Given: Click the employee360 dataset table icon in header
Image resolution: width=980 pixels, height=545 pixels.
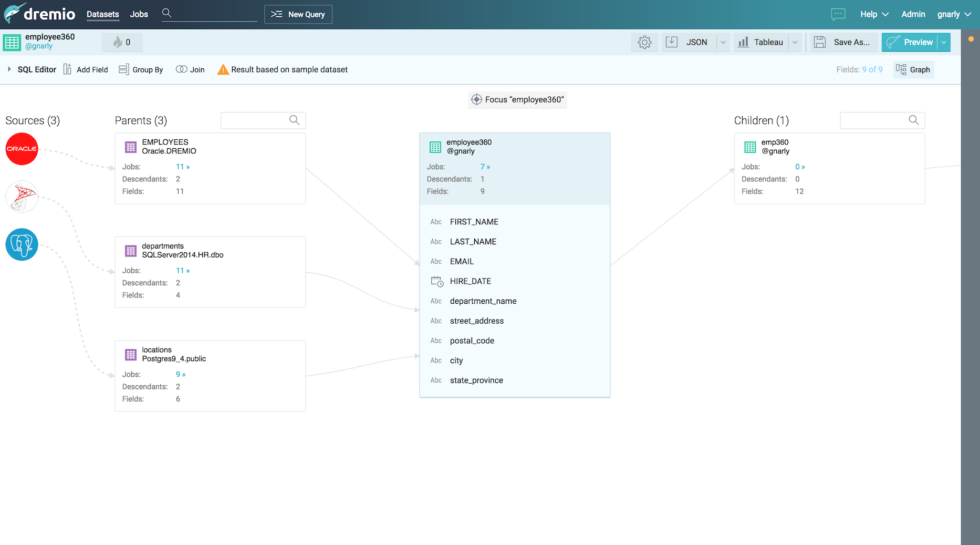Looking at the screenshot, I should 12,42.
